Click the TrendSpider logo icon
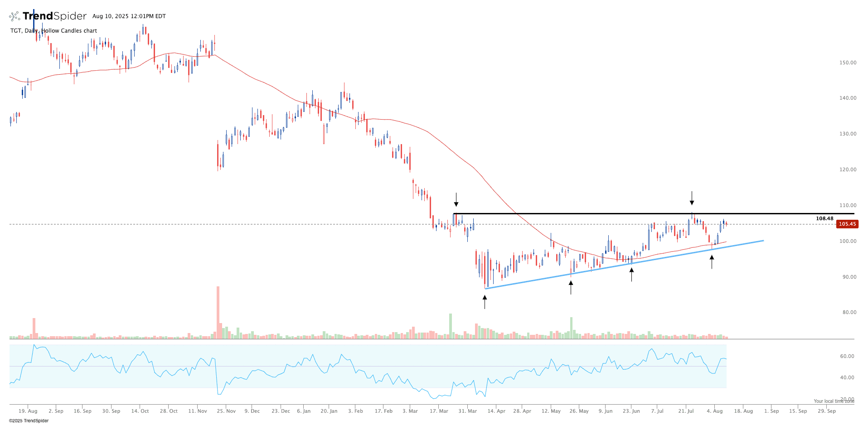This screenshot has height=425, width=868. pyautogui.click(x=15, y=16)
